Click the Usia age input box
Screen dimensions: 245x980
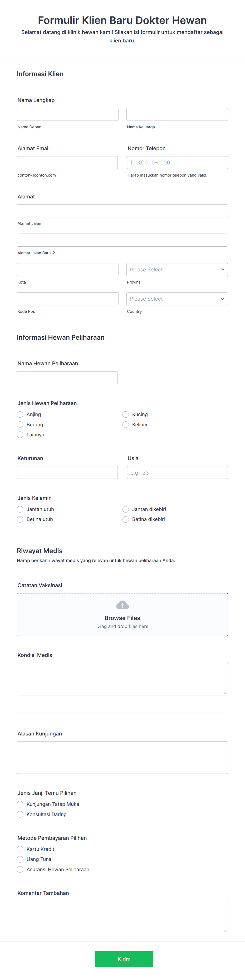(177, 472)
